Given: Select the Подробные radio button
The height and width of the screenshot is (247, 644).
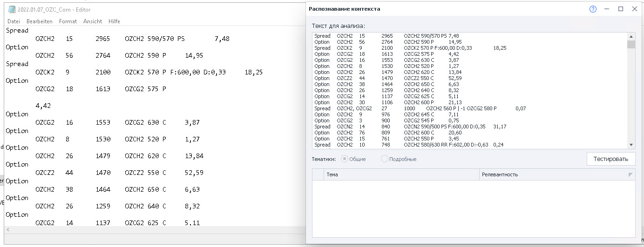Looking at the screenshot, I should point(385,159).
